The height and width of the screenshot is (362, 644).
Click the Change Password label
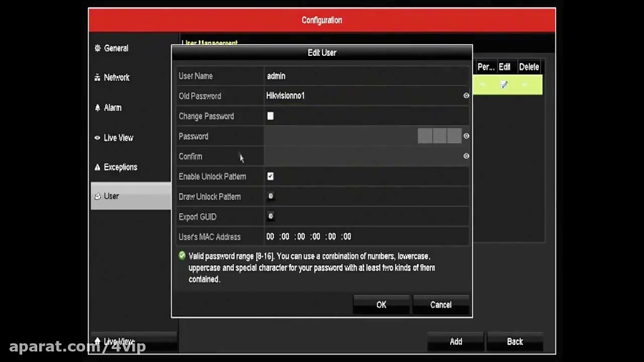pos(206,116)
